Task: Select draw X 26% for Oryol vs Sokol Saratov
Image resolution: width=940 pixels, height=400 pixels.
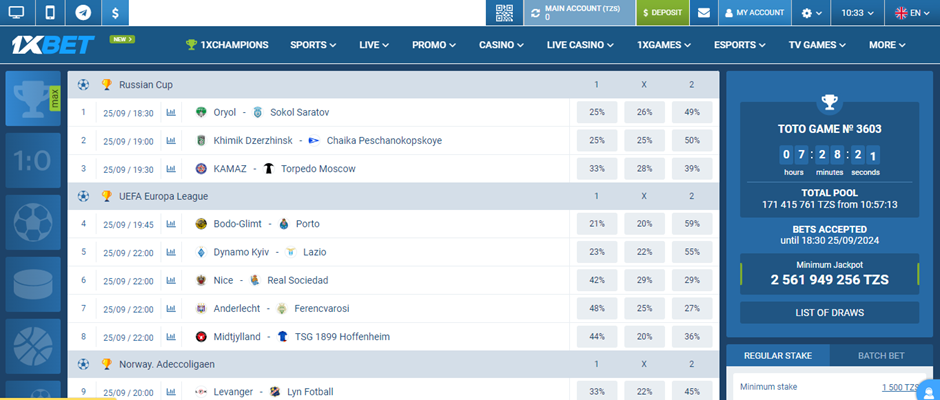Action: 644,113
